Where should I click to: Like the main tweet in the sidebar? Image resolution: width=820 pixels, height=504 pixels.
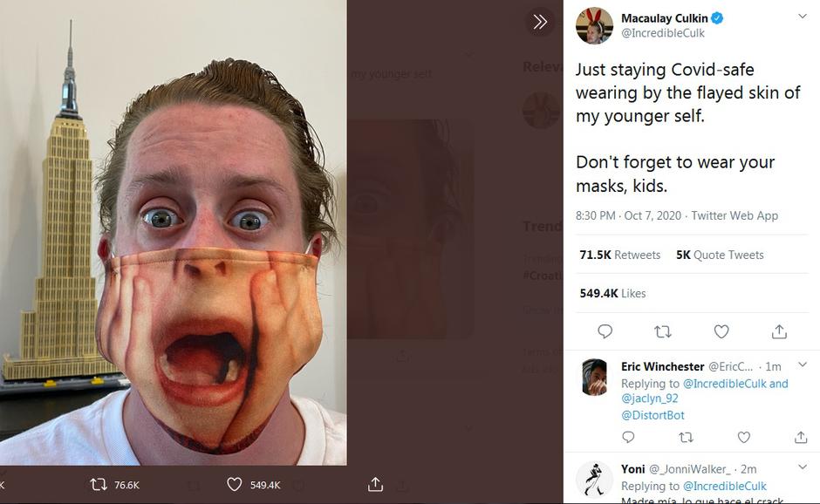click(721, 331)
